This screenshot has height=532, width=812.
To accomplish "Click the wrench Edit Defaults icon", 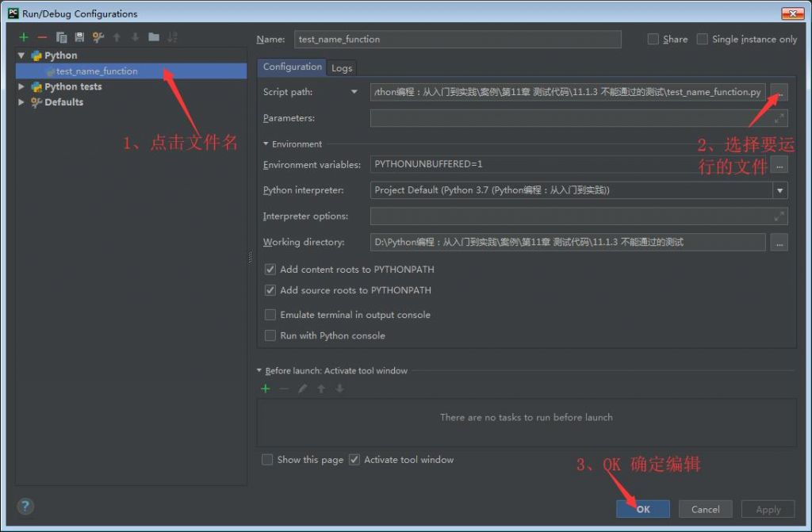I will (x=98, y=37).
